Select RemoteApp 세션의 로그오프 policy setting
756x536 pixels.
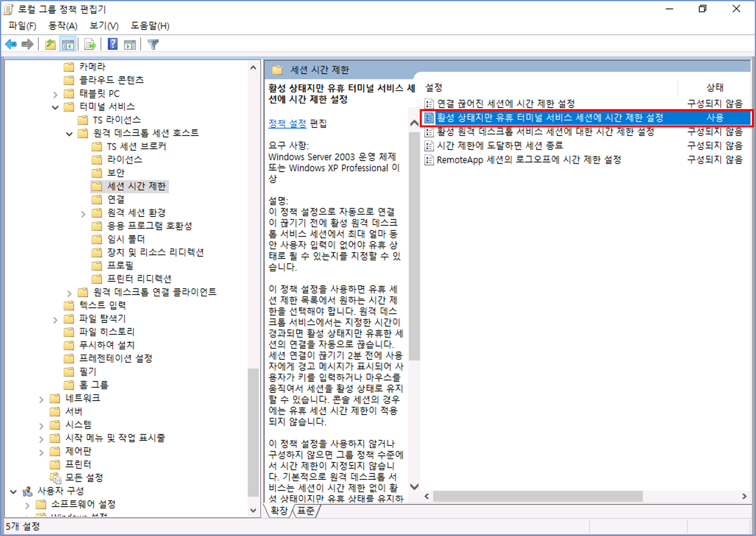click(528, 160)
